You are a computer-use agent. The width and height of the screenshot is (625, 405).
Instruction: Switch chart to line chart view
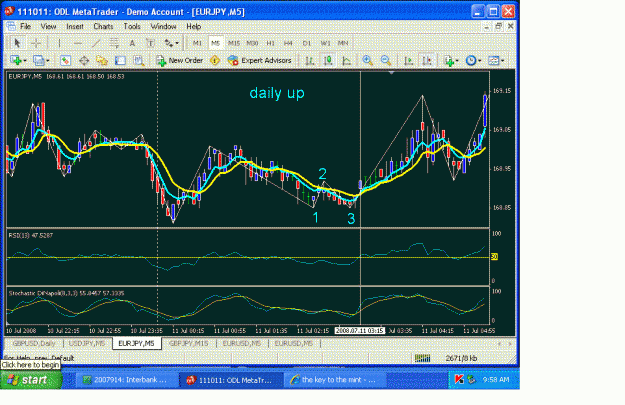coord(346,61)
